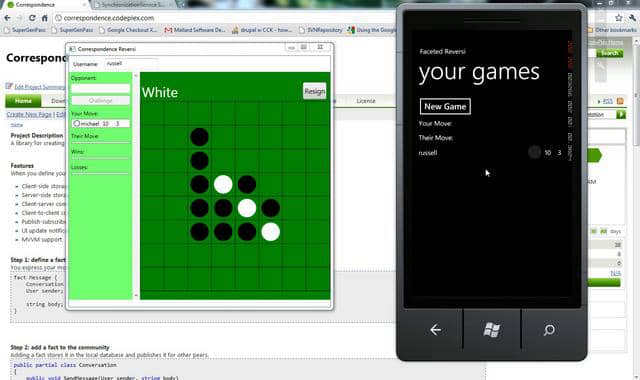This screenshot has height=380, width=640.
Task: Click the orange RSS feed icon
Action: (x=620, y=101)
